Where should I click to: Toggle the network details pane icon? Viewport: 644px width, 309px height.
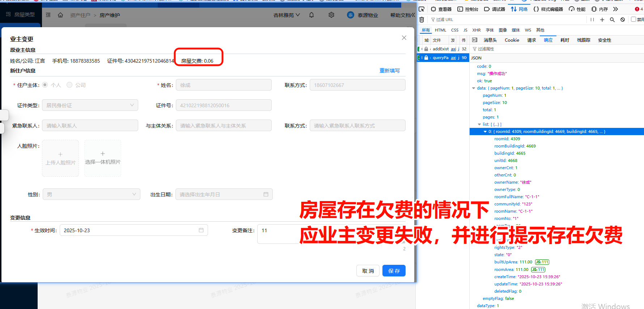coord(475,40)
